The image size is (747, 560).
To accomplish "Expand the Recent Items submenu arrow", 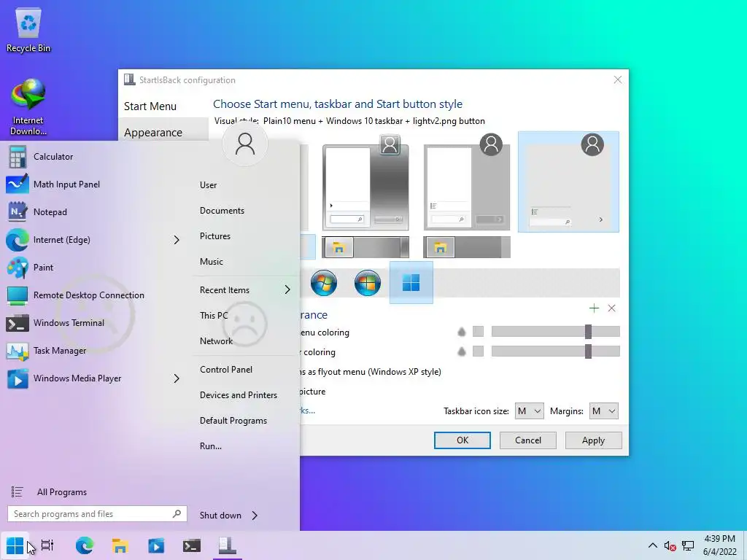I will coord(287,289).
